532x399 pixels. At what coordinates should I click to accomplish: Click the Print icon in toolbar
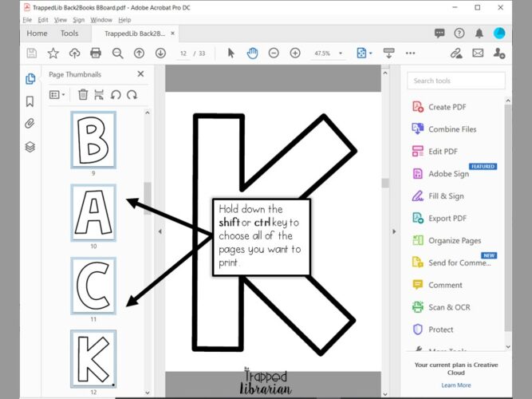coord(96,53)
